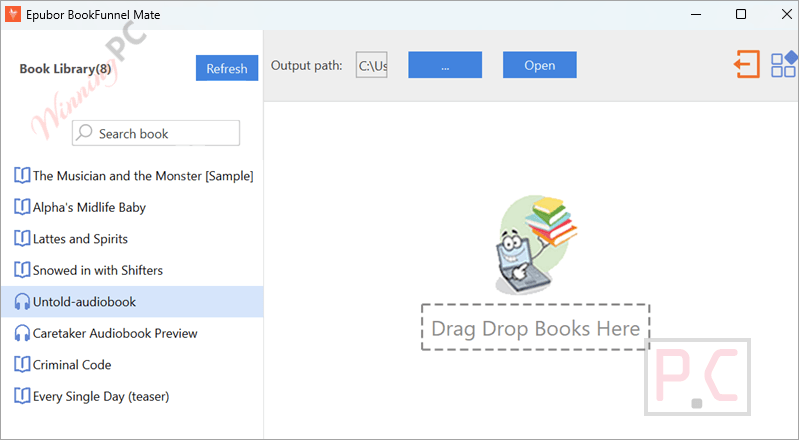Click book icon next to Every Single Day (teaser)
Image resolution: width=799 pixels, height=440 pixels.
[22, 396]
